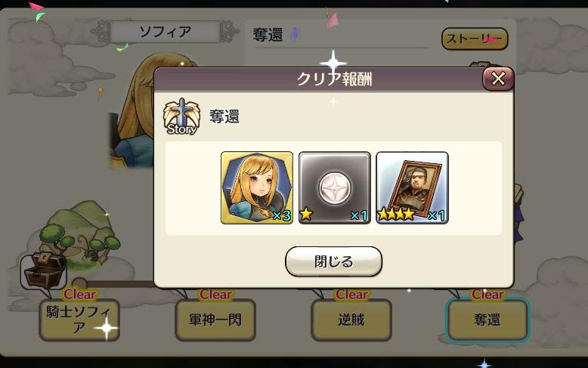Select the one-star silver medal reward
The width and height of the screenshot is (588, 368).
[335, 187]
